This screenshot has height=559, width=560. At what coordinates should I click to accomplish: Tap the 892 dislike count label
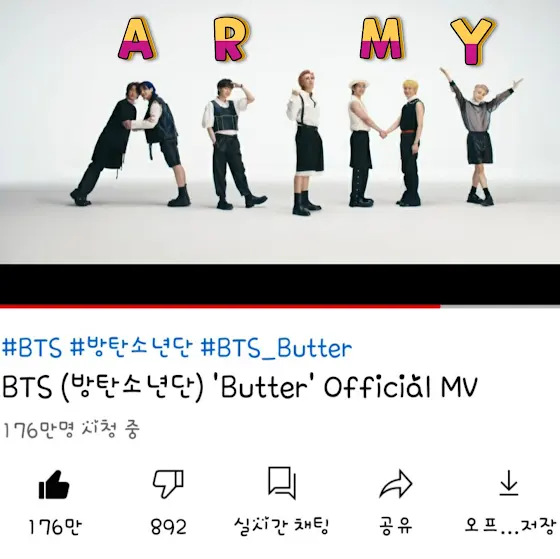(x=168, y=527)
